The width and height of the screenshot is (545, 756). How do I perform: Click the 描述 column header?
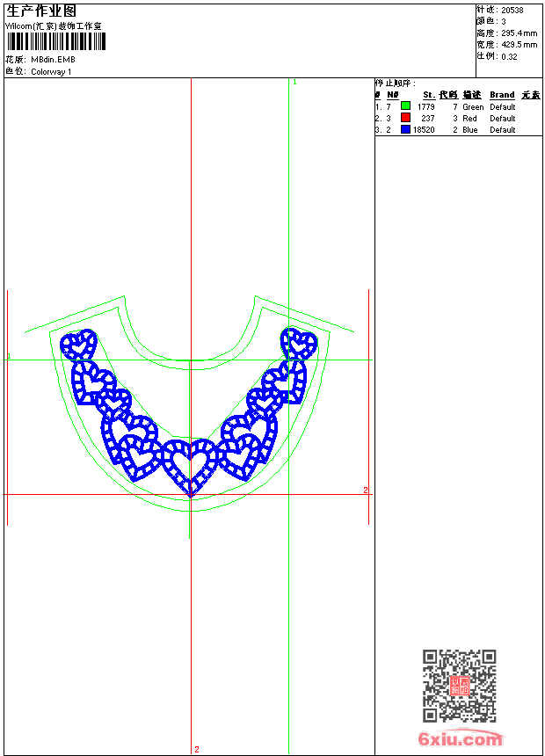click(x=472, y=95)
